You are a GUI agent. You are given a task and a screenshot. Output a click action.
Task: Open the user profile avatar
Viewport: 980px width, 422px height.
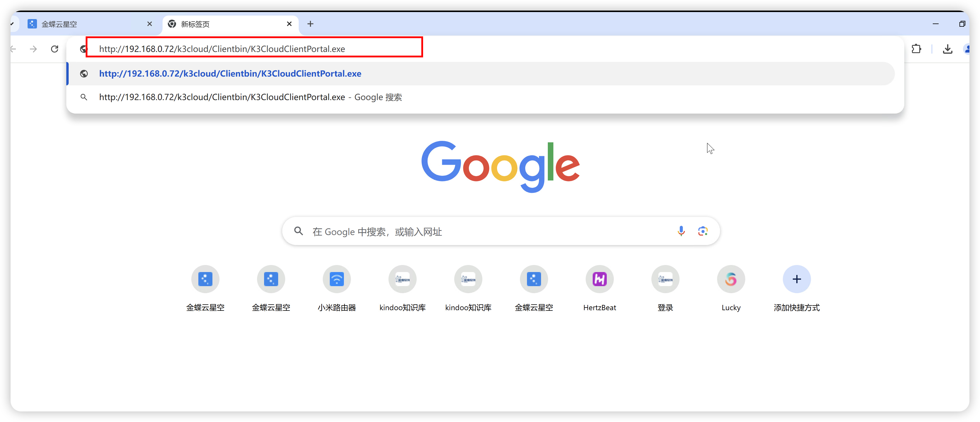tap(966, 49)
